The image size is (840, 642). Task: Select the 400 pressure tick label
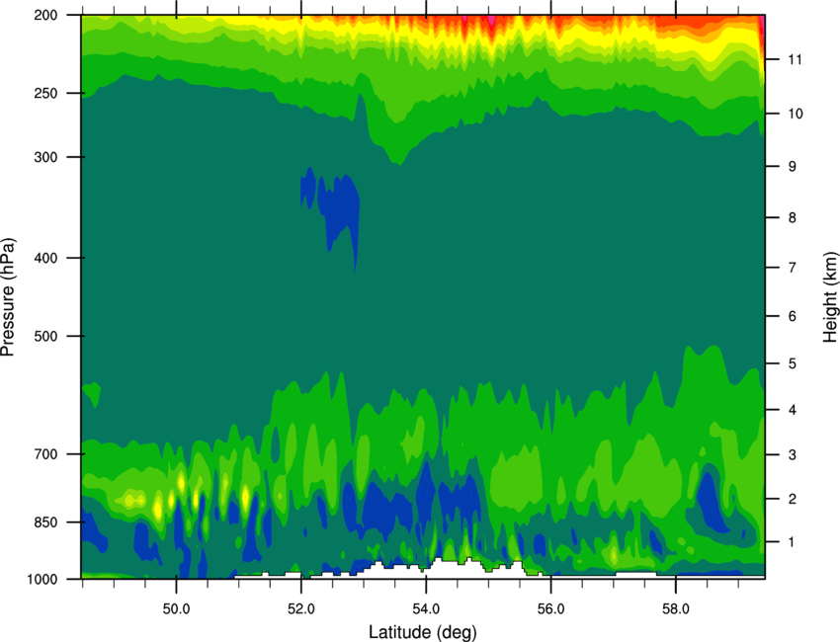pyautogui.click(x=45, y=258)
